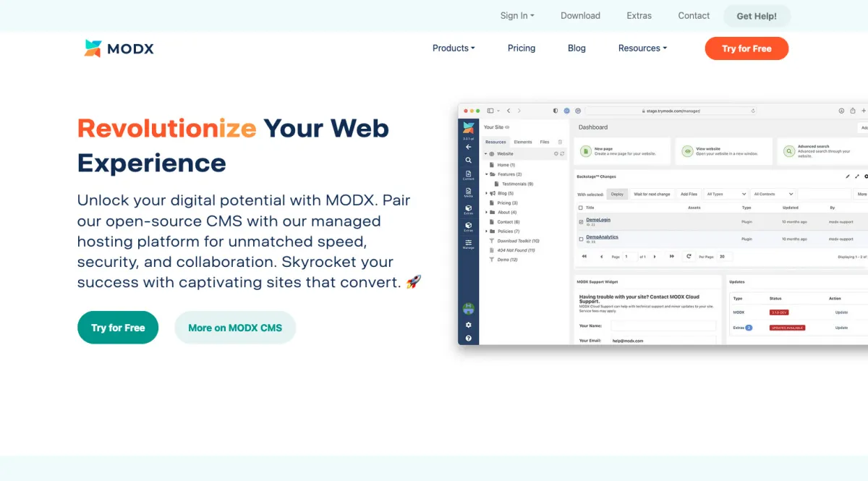Click the MODX logo in the site header
The width and height of the screenshot is (868, 481).
pyautogui.click(x=119, y=48)
